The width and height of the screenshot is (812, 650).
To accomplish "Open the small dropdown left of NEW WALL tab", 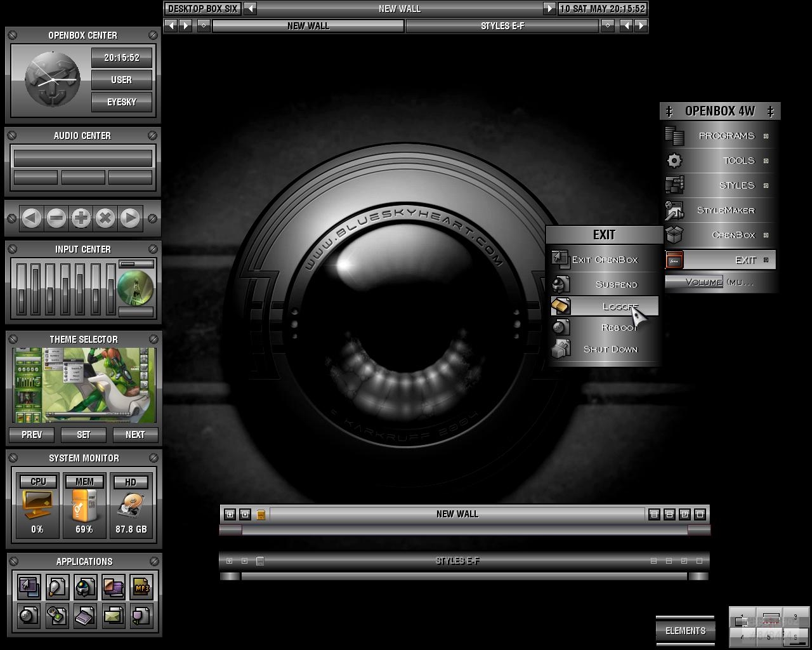I will [x=204, y=25].
